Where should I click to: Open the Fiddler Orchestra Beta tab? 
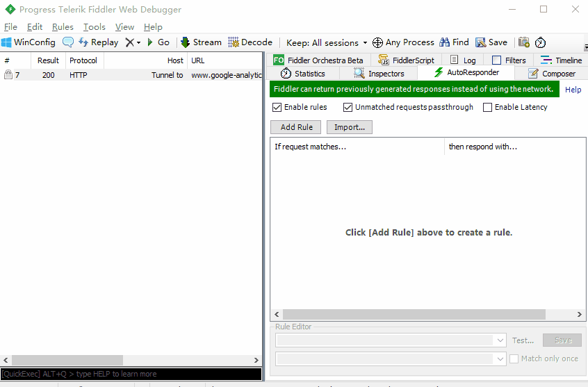[x=318, y=60]
